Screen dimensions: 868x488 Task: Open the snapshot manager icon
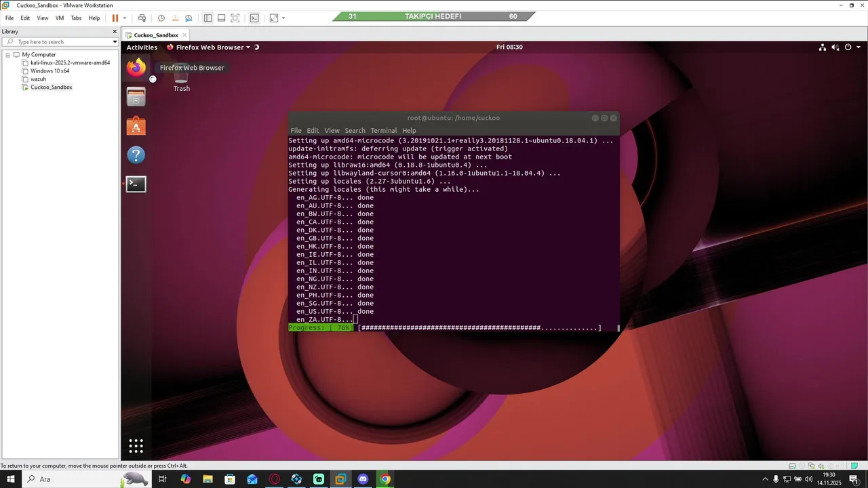click(x=189, y=18)
